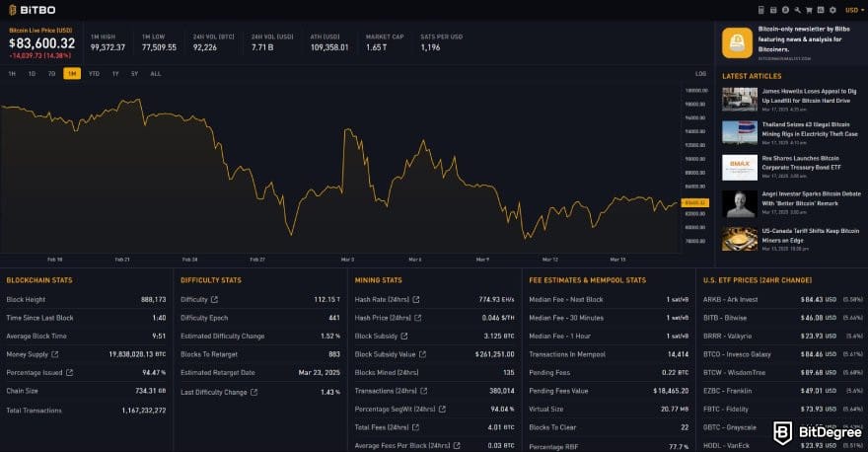This screenshot has width=868, height=452.
Task: Open the calendar icon in the header
Action: click(773, 10)
